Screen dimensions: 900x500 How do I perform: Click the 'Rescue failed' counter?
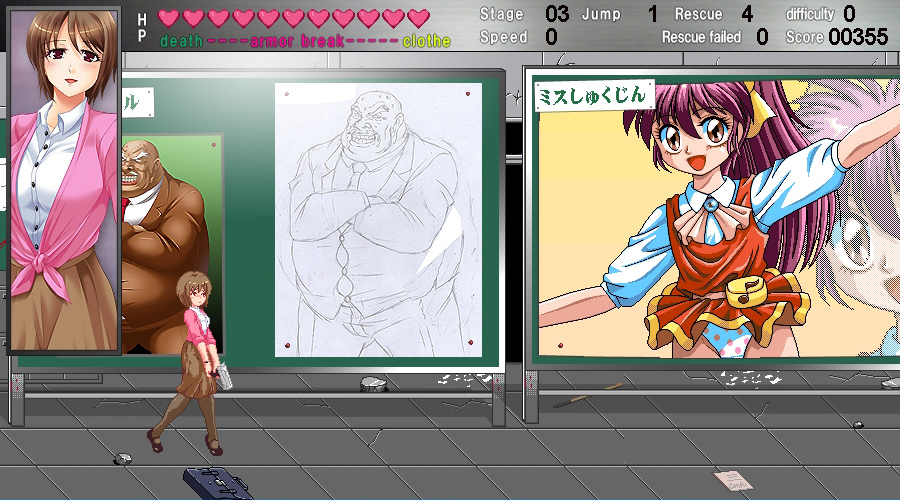pyautogui.click(x=762, y=37)
